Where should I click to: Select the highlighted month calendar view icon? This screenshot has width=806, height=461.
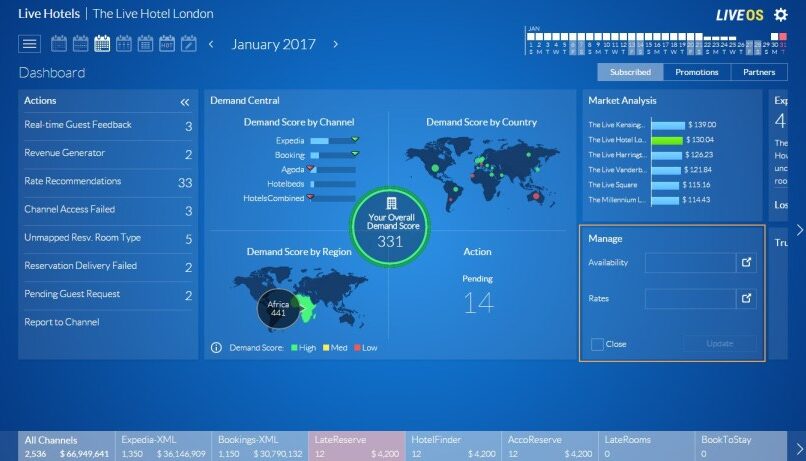tap(102, 44)
